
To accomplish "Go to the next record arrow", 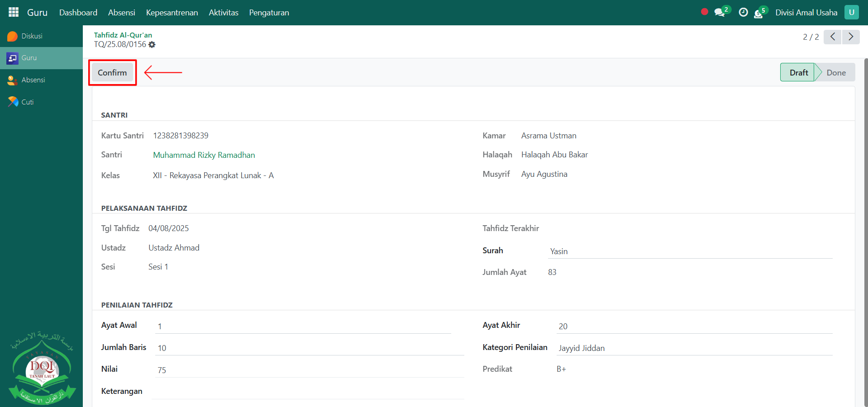I will point(850,37).
